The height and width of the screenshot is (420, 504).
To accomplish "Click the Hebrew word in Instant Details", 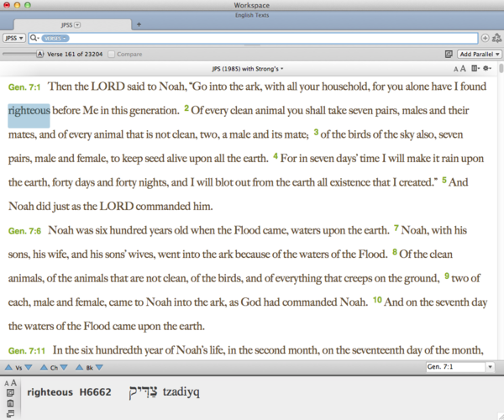I will (144, 392).
